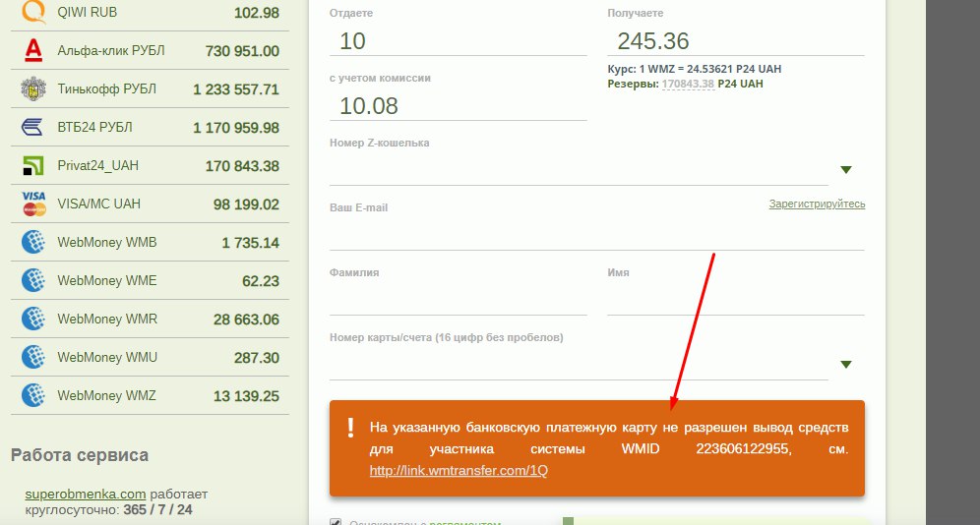Visit the superobmenka.com link

pos(85,494)
